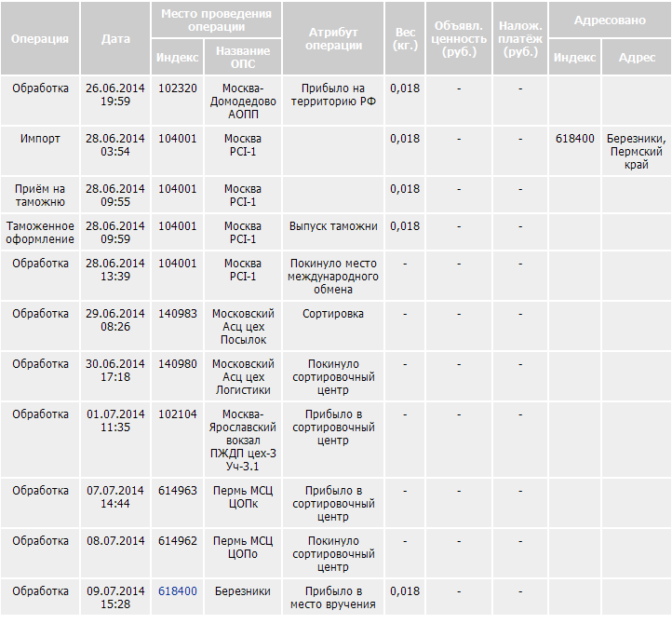Viewport: 672px width, 624px height.
Task: Click the Импорт operation cell
Action: [x=40, y=139]
